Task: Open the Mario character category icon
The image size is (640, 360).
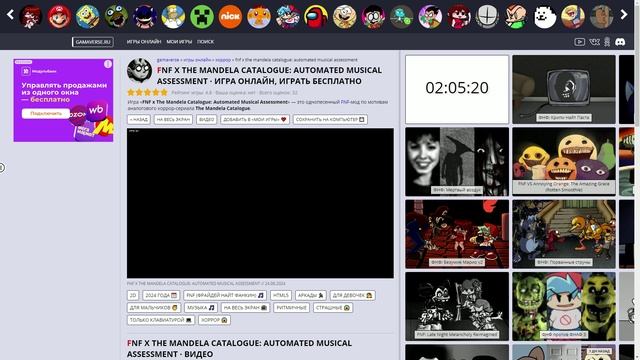Action: [x=59, y=17]
